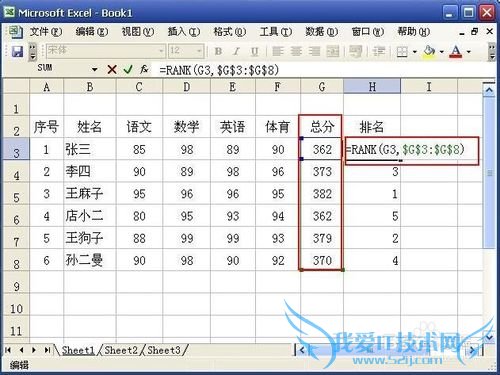Open Font Color dropdown arrow

point(469,52)
